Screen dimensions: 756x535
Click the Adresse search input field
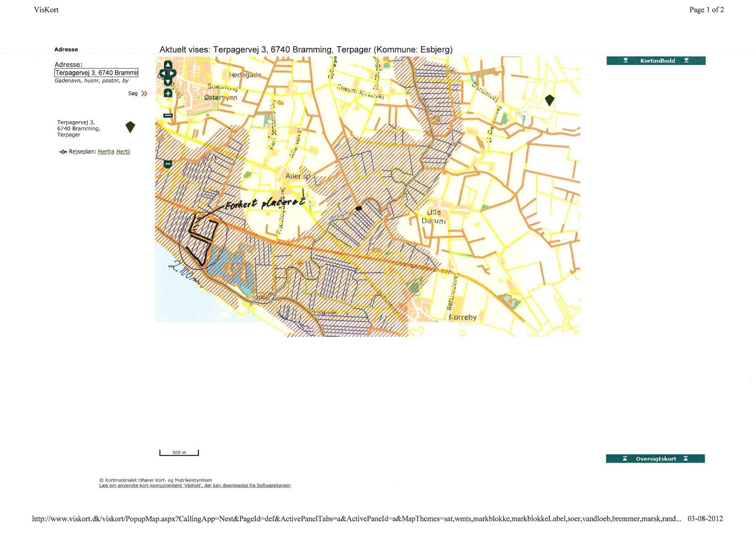click(x=96, y=73)
